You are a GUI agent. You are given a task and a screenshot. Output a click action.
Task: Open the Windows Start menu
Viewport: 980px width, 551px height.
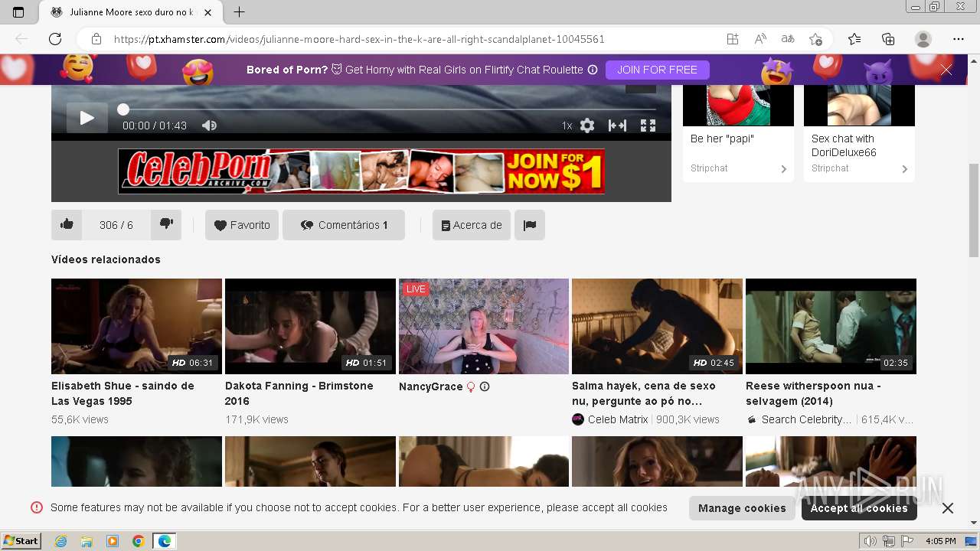(x=21, y=541)
